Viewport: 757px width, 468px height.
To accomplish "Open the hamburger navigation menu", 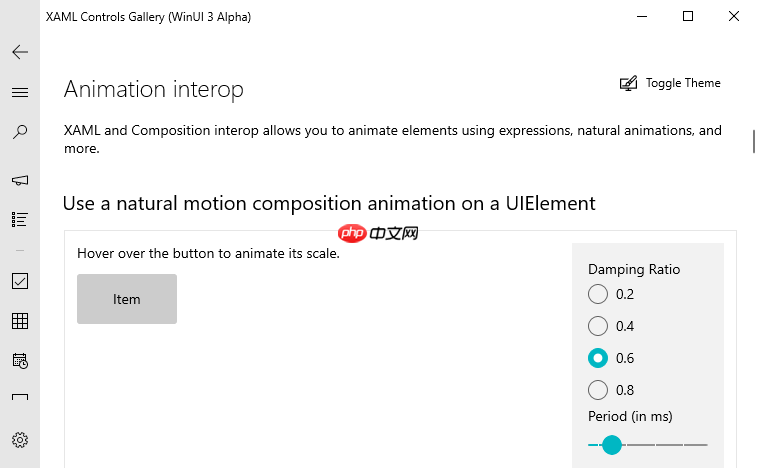I will click(20, 92).
